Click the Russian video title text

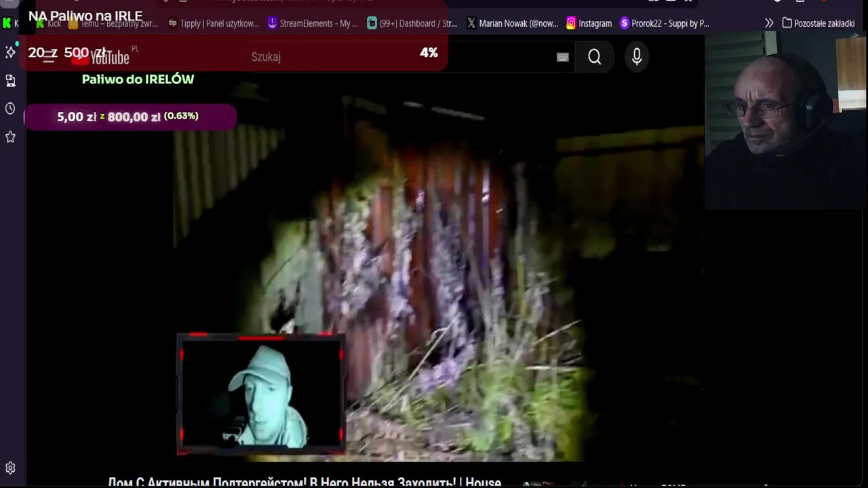coord(304,482)
